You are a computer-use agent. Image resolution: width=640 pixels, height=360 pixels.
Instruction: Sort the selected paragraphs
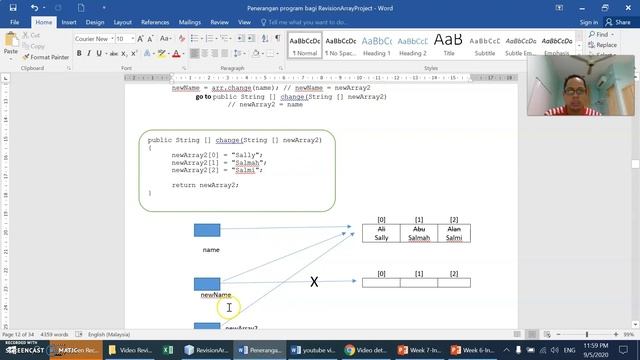[265, 38]
